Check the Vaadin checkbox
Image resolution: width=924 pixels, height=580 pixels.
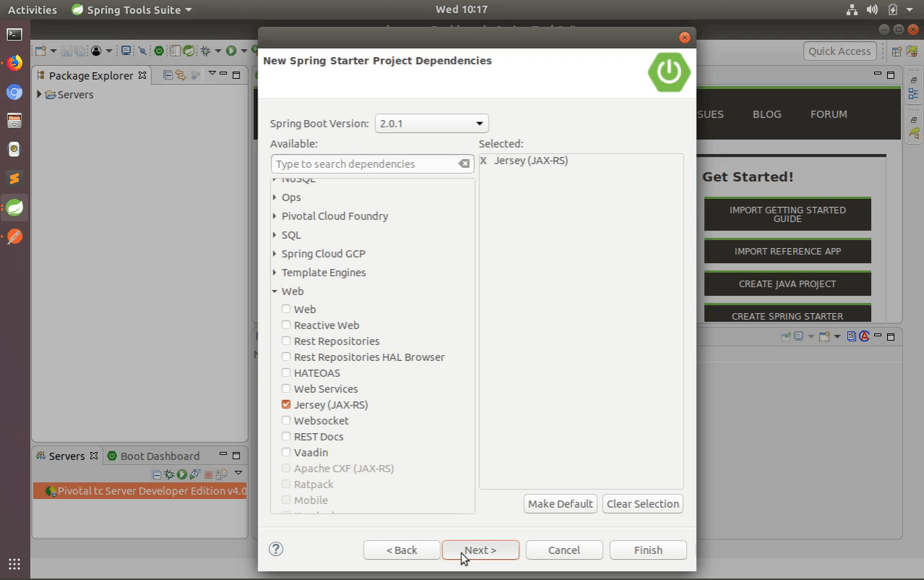[x=286, y=452]
